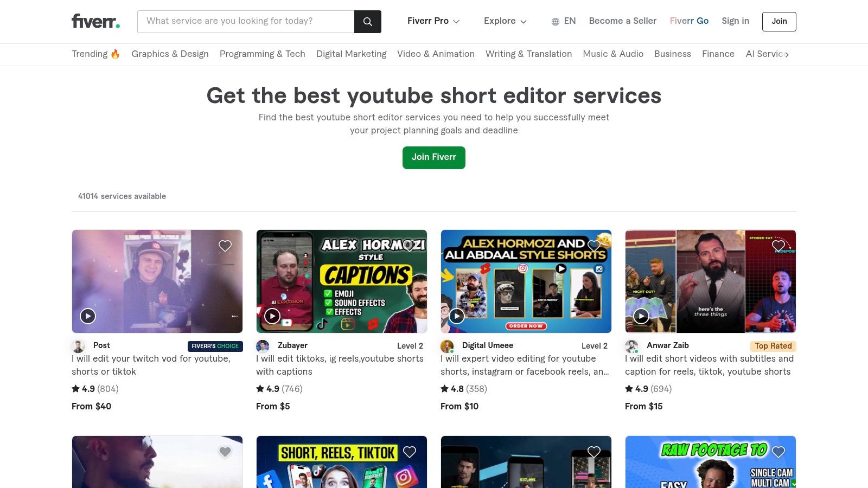
Task: Open the Ali Abdaal style shorts thumbnail
Action: pos(526,281)
